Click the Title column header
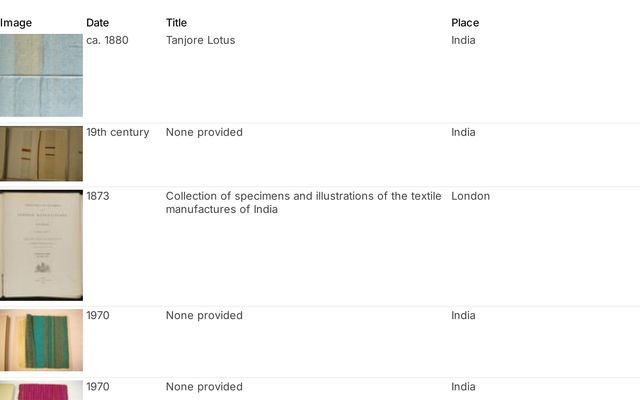Screen dimensions: 640x400 coord(176,23)
